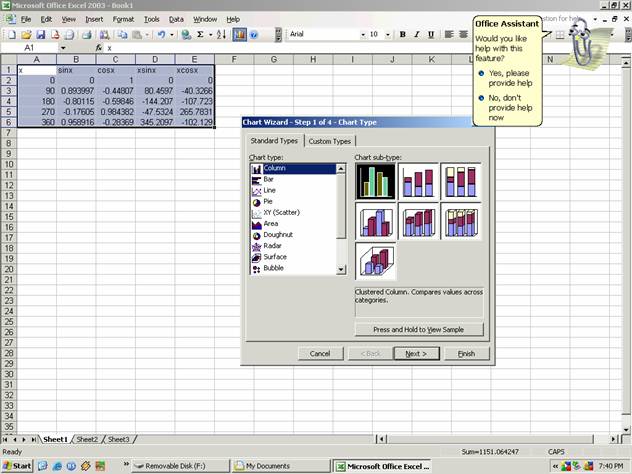Image resolution: width=632 pixels, height=474 pixels.
Task: Toggle Italic formatting
Action: (417, 35)
